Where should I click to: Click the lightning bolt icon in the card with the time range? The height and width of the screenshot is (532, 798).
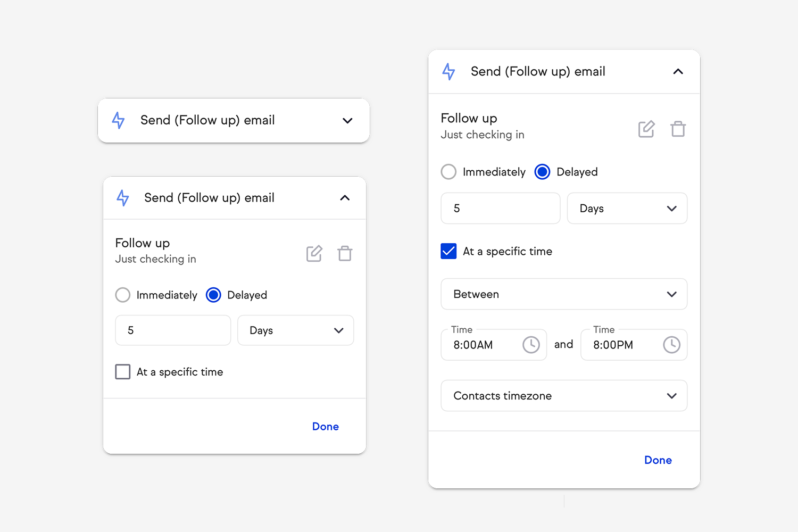click(x=448, y=71)
